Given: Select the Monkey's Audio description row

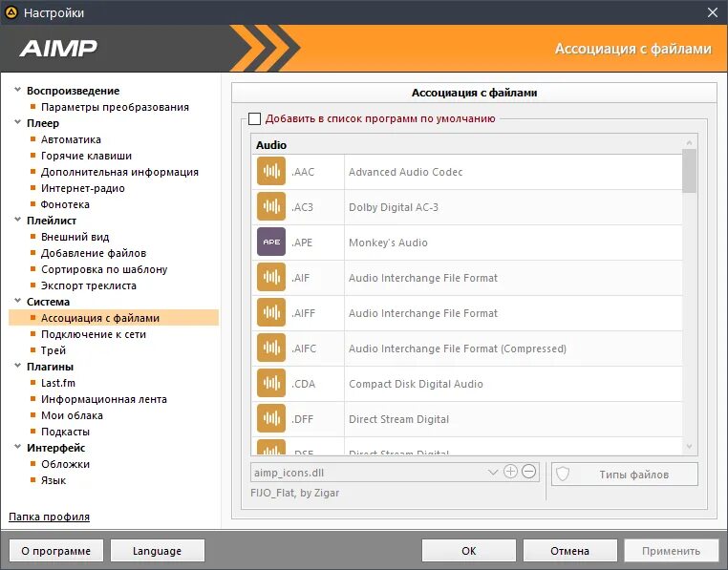Looking at the screenshot, I should point(388,243).
